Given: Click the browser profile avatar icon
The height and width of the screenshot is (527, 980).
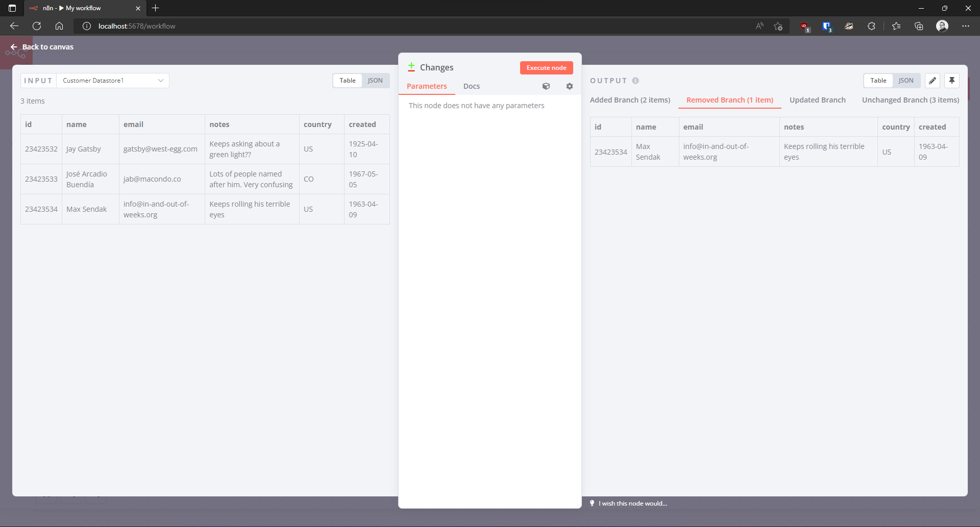Looking at the screenshot, I should pyautogui.click(x=942, y=26).
